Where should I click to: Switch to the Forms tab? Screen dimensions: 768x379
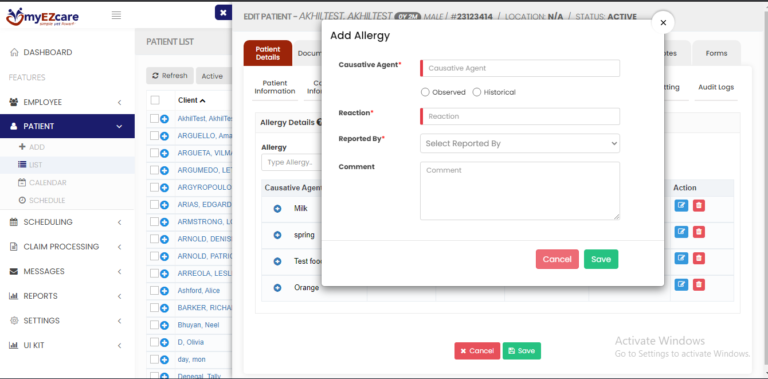click(716, 53)
